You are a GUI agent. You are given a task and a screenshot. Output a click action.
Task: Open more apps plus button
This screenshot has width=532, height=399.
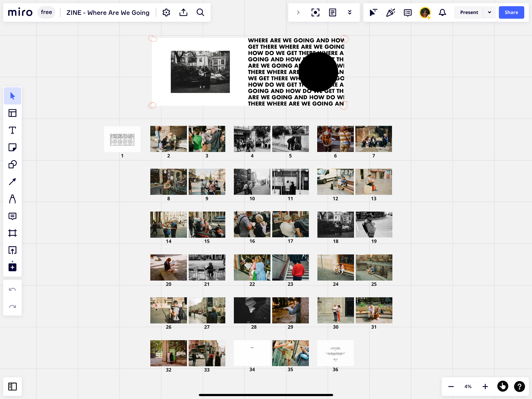coord(12,267)
